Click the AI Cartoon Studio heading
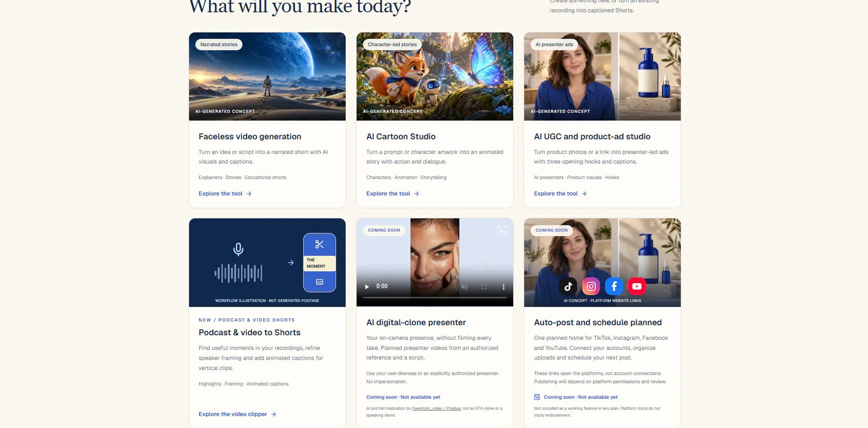 click(401, 137)
